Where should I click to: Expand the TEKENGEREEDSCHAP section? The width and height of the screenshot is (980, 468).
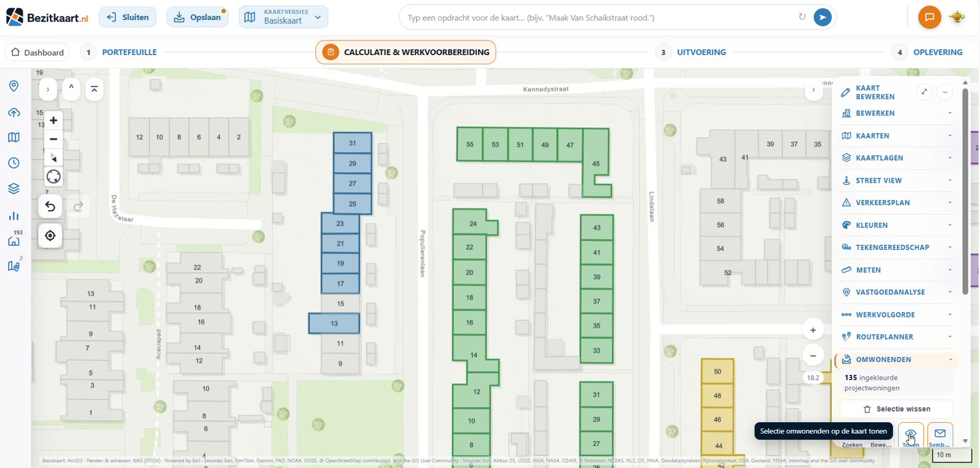(x=897, y=247)
